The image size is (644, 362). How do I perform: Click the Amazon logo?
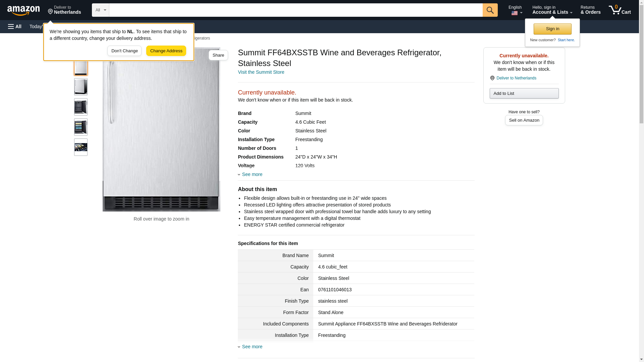coord(23,10)
